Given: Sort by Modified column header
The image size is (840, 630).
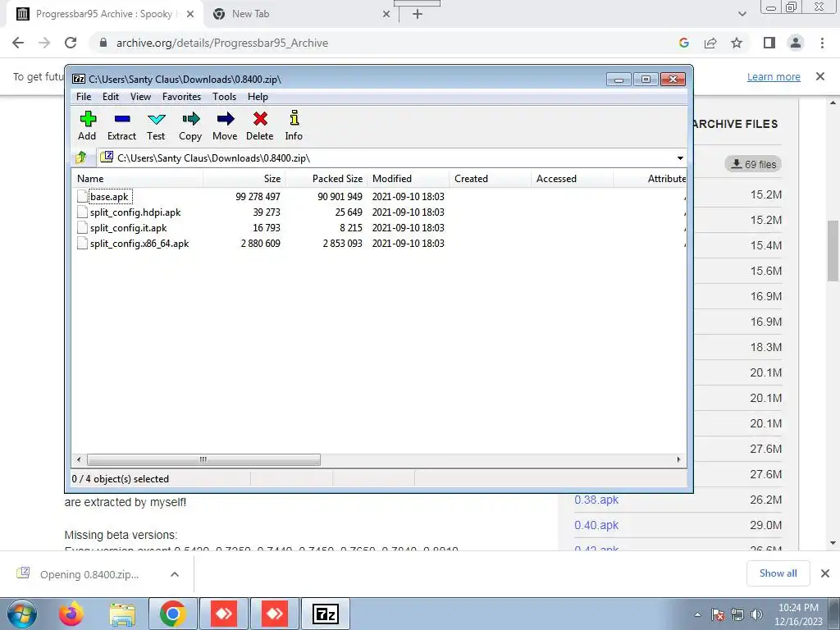Looking at the screenshot, I should 409,178.
